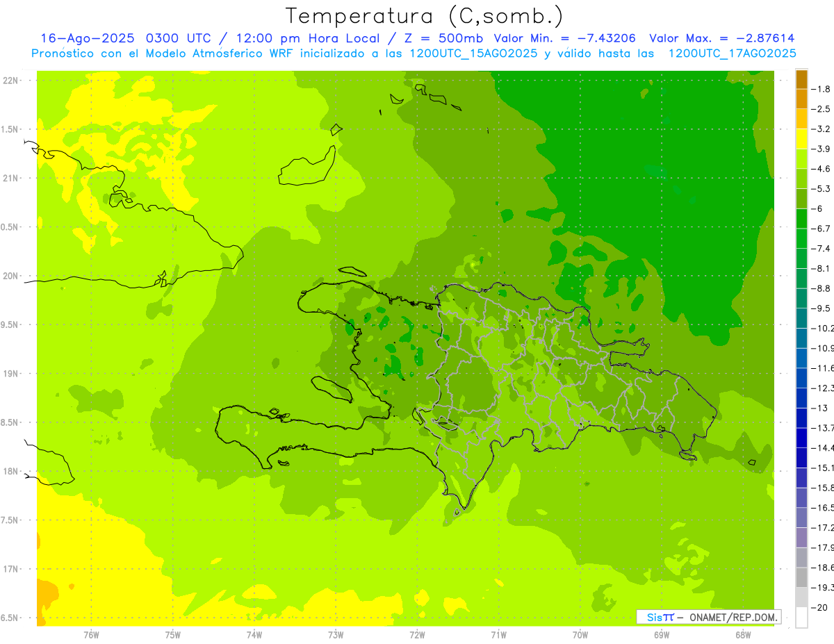The height and width of the screenshot is (644, 834).
Task: Click the "Valor Min. = -7.43206" value
Action: pos(564,38)
